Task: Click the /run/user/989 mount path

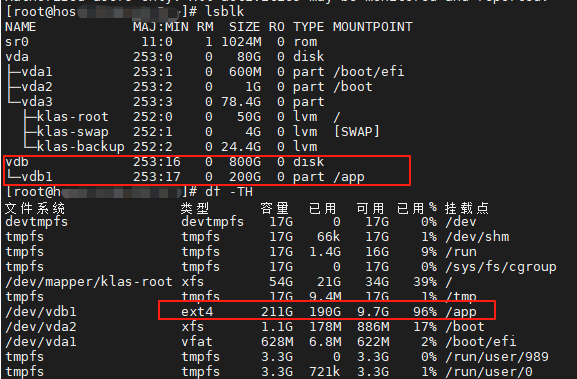Action: [497, 357]
